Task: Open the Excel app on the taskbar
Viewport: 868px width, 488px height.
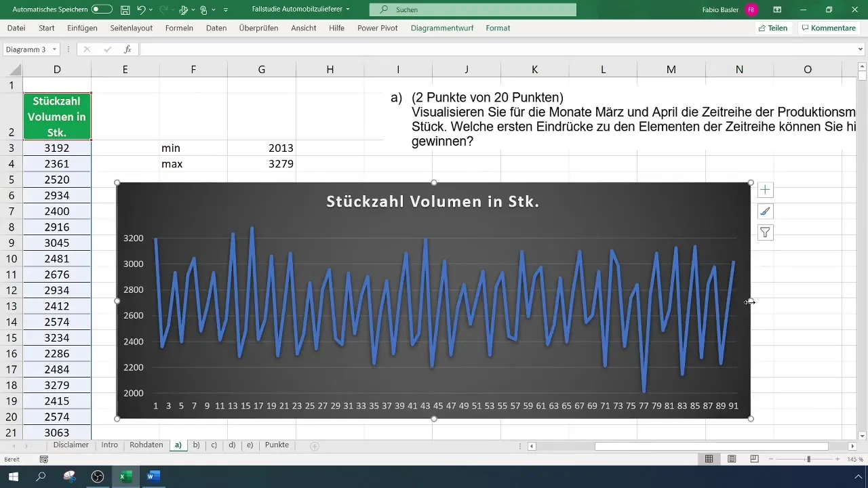Action: [x=125, y=476]
